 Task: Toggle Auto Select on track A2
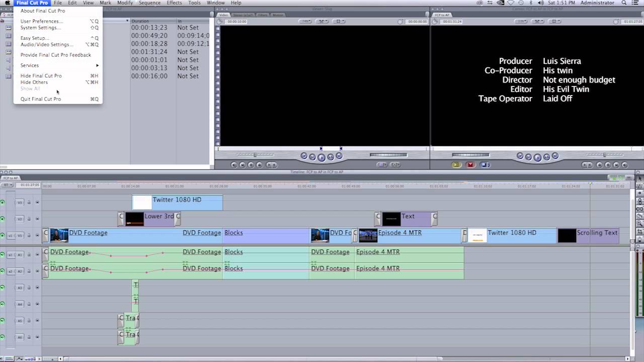[x=37, y=271]
